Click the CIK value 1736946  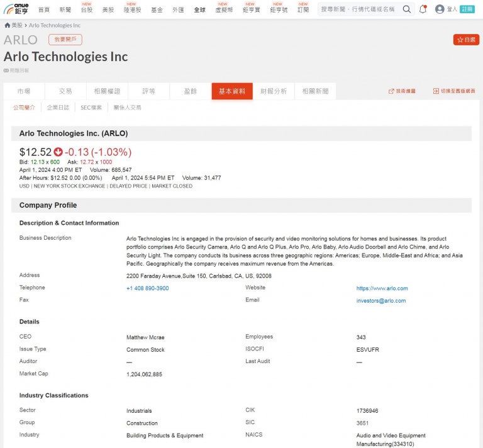[x=367, y=411]
